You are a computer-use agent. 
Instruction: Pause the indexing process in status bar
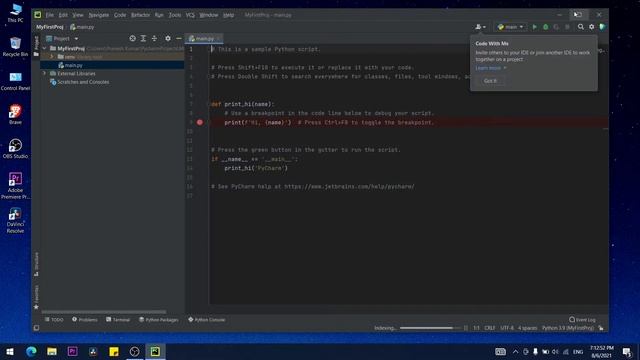(466, 328)
